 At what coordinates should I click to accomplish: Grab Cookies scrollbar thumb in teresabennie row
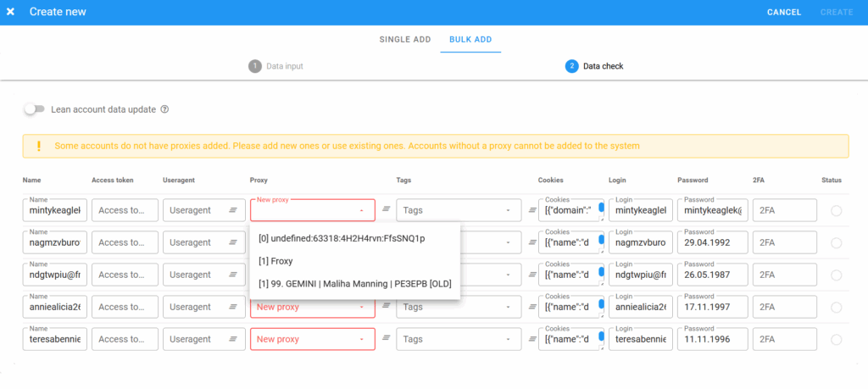pyautogui.click(x=601, y=336)
